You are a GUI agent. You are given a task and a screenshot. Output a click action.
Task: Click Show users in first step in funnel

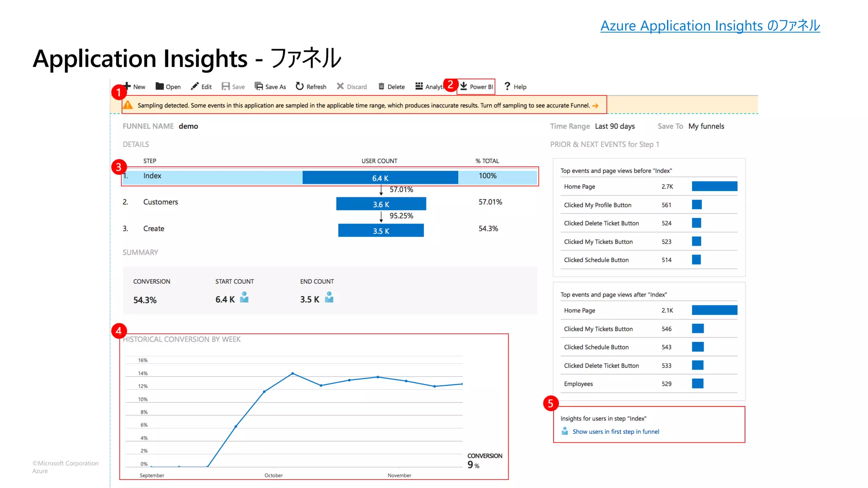(616, 432)
